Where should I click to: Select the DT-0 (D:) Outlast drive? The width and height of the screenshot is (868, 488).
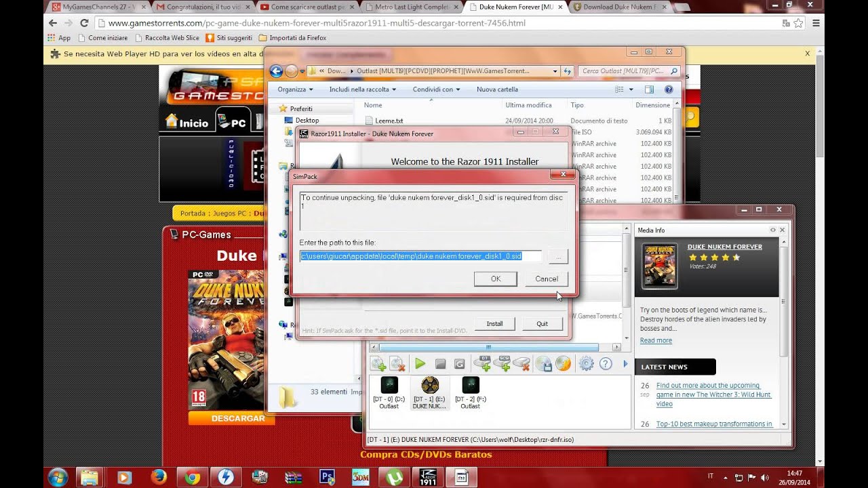point(389,393)
